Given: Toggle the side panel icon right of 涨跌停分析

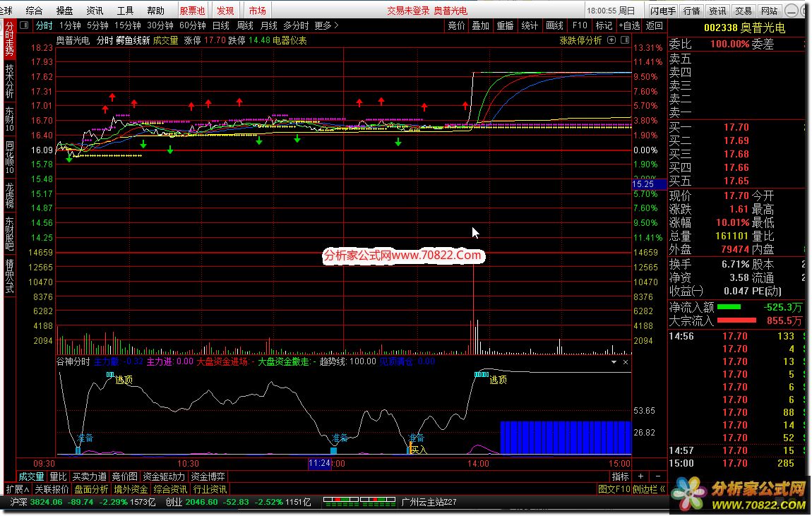Looking at the screenshot, I should pos(625,40).
